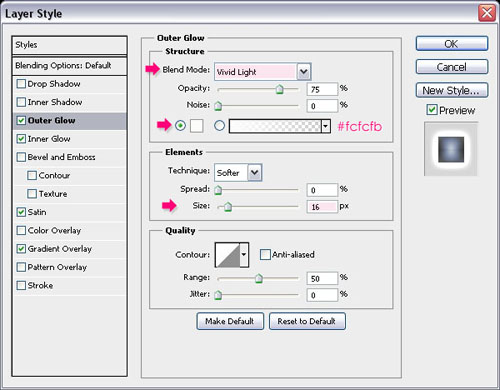Select the Drop Shadow style row
This screenshot has height=390, width=500.
click(70, 84)
